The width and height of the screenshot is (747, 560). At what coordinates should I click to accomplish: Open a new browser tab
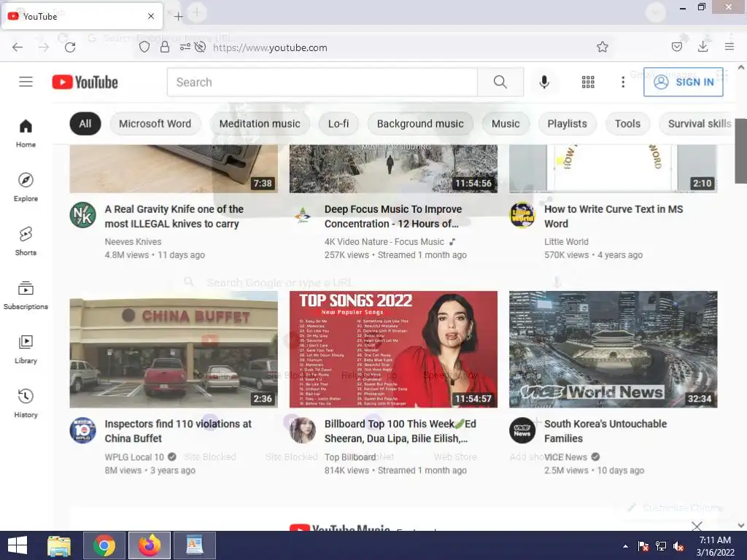point(178,17)
